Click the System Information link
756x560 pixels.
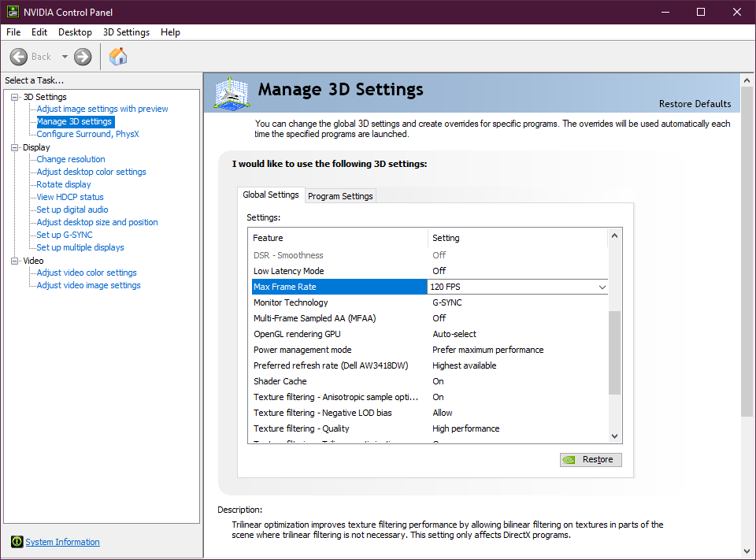[x=63, y=542]
